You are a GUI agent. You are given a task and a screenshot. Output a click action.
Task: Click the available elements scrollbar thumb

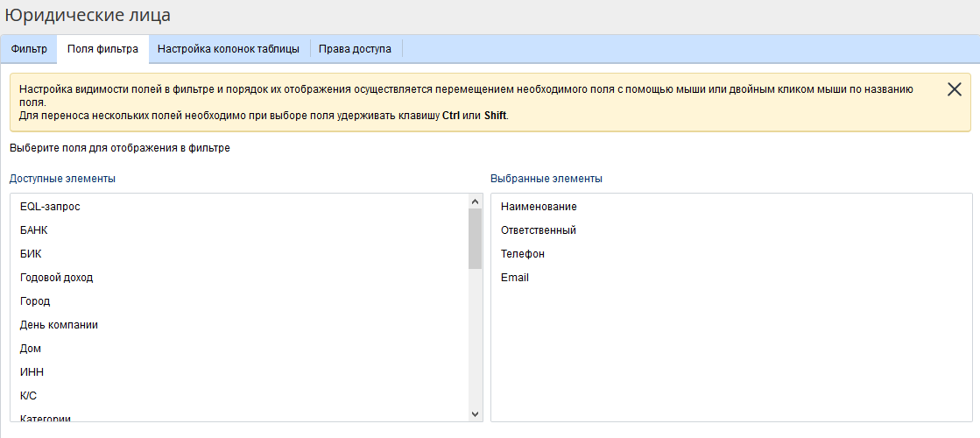tap(475, 238)
